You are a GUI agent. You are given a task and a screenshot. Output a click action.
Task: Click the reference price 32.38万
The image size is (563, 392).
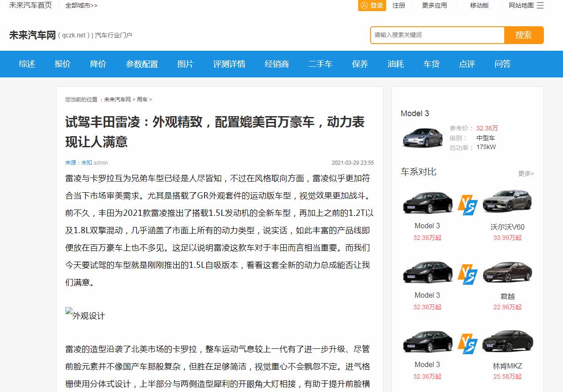(x=487, y=128)
